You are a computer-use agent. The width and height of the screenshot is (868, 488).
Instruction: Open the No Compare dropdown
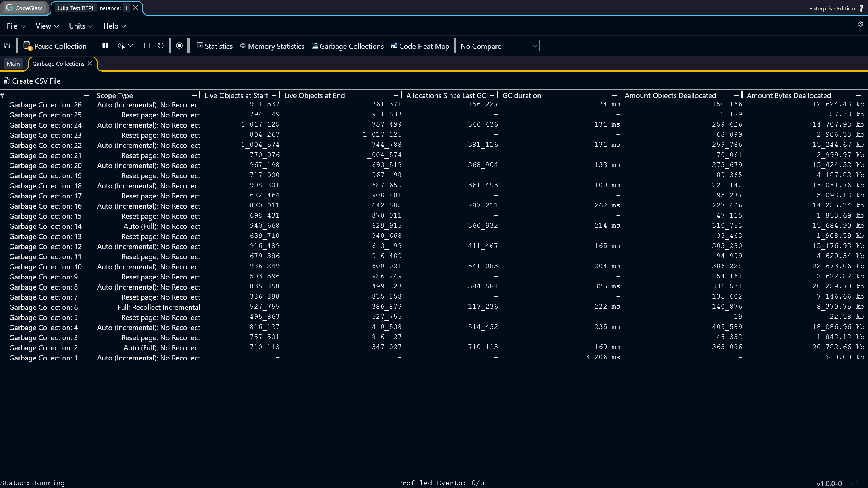point(499,46)
